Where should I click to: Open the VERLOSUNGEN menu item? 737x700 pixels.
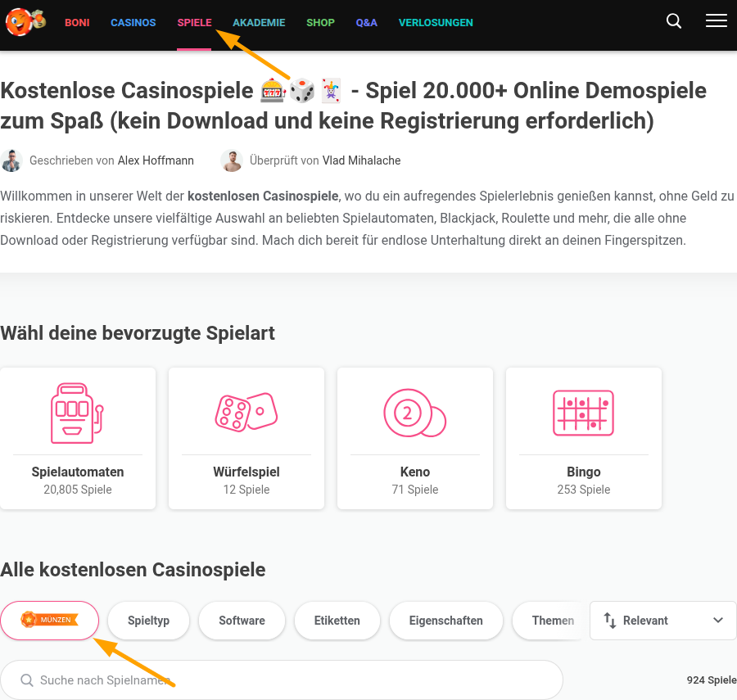coord(436,23)
